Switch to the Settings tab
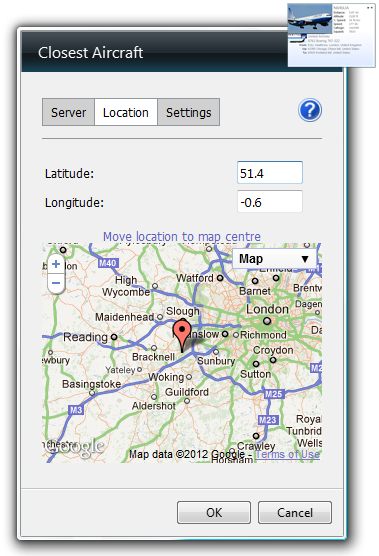The image size is (379, 556). 189,112
